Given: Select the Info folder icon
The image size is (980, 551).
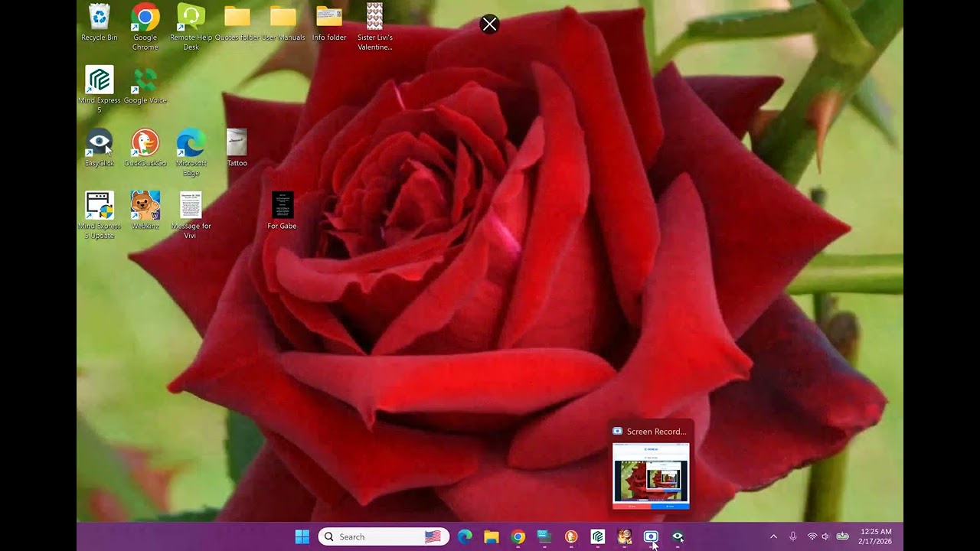Looking at the screenshot, I should (x=329, y=23).
